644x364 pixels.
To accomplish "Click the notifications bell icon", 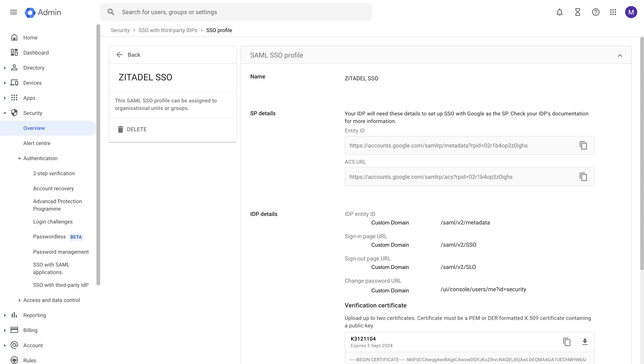I will point(559,12).
